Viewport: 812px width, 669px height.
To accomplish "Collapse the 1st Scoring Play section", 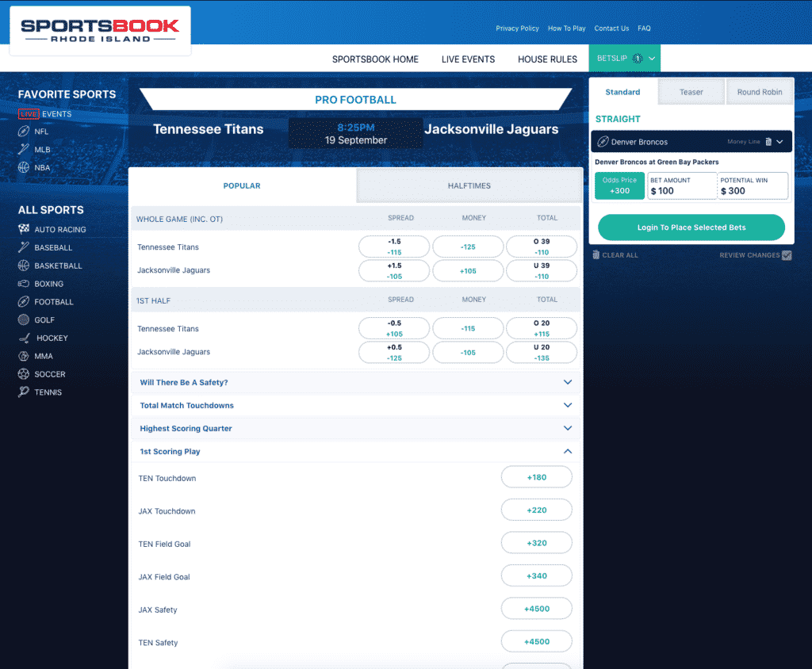I will tap(356, 452).
